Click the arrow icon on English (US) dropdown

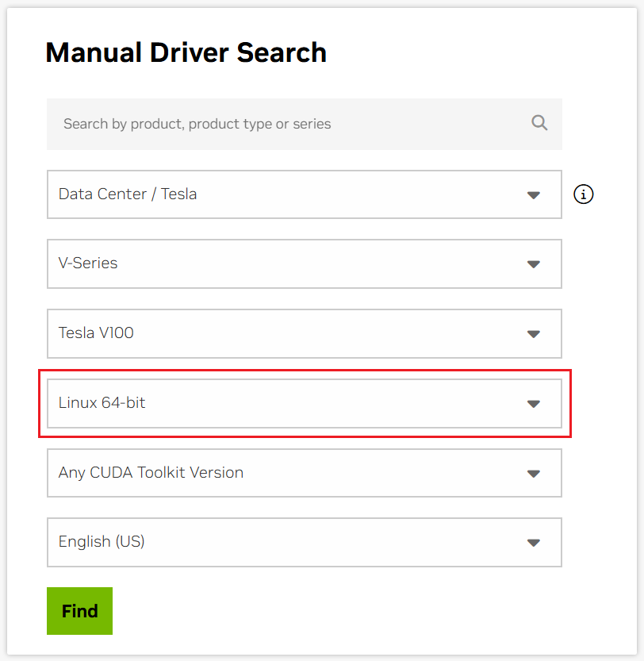(533, 543)
